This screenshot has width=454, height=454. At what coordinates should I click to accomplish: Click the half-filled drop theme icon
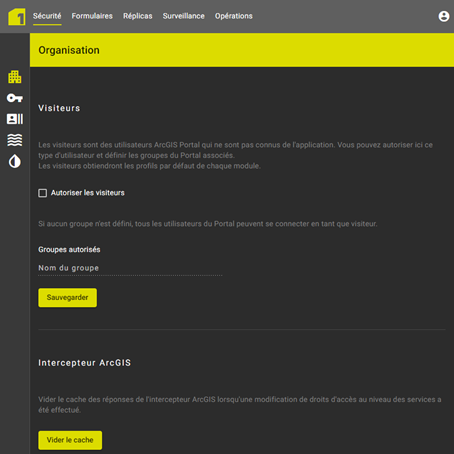click(x=15, y=161)
